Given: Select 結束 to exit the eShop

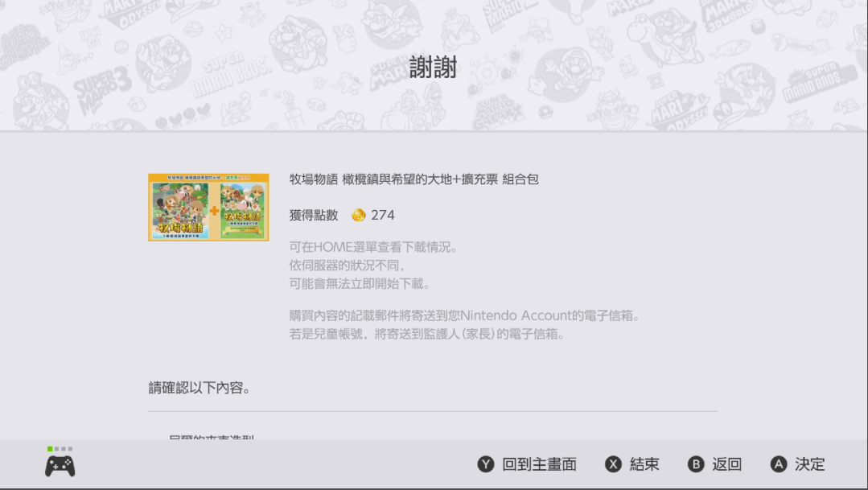Looking at the screenshot, I should 644,464.
